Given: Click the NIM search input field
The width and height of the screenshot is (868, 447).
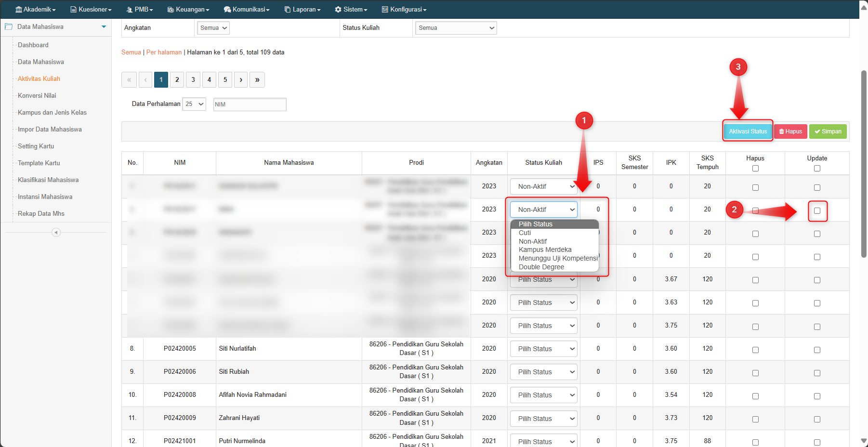Looking at the screenshot, I should click(x=250, y=105).
